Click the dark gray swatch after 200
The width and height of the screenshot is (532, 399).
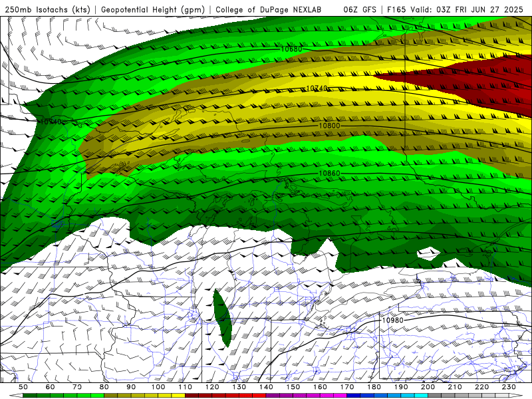[x=435, y=396]
